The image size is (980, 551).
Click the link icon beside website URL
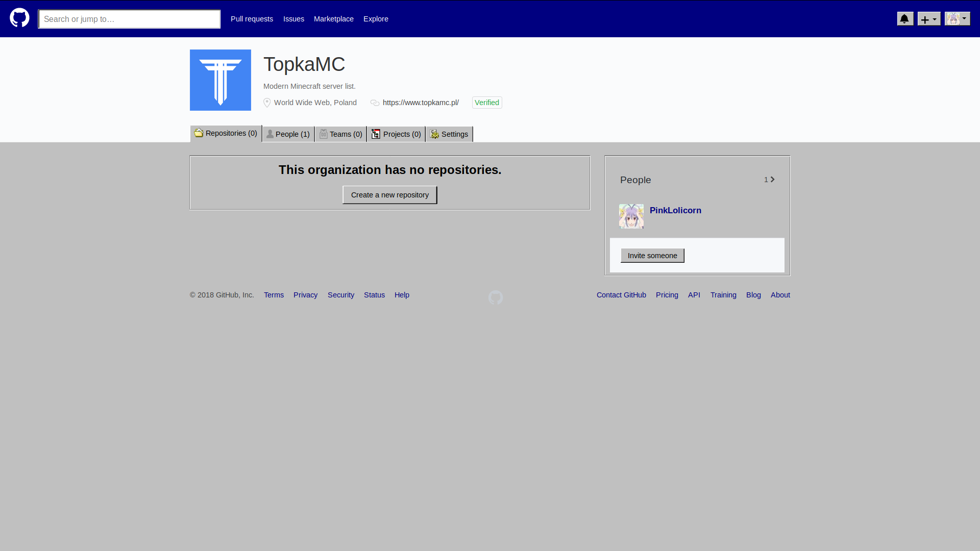(375, 103)
